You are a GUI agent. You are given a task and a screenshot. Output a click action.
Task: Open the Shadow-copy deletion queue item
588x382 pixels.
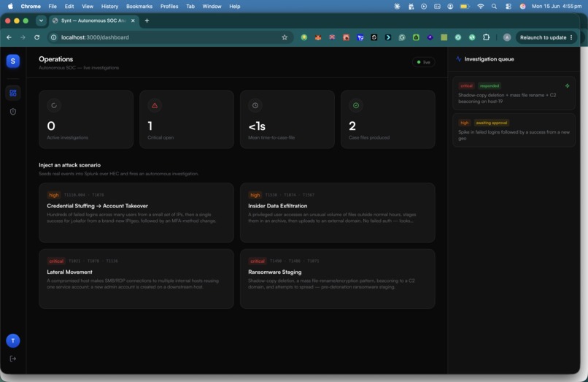point(514,93)
